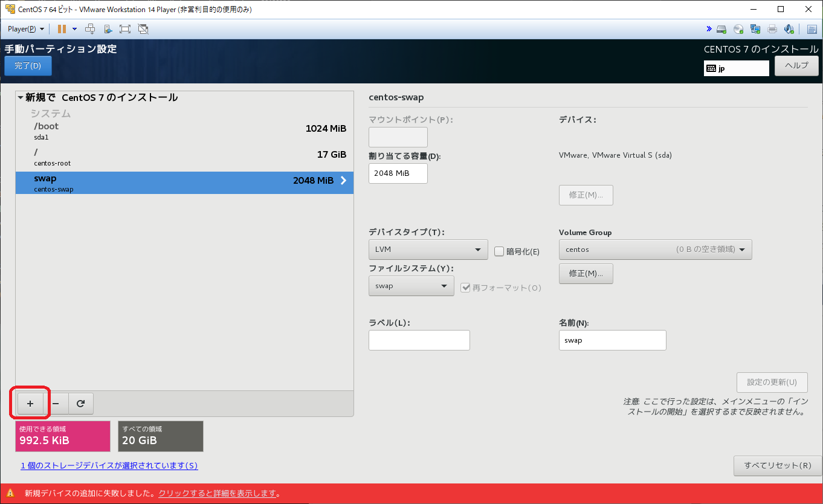Collapse the 新規で CentOS 7 のインストール section
823x504 pixels.
coord(21,97)
